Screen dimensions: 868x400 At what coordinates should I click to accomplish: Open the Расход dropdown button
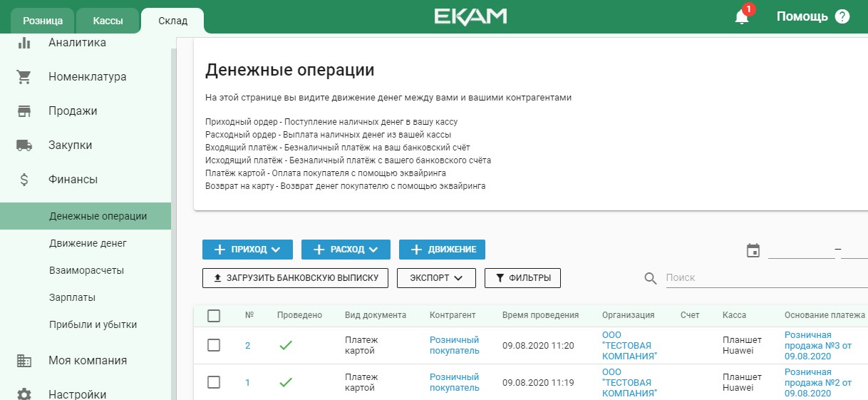(x=346, y=250)
